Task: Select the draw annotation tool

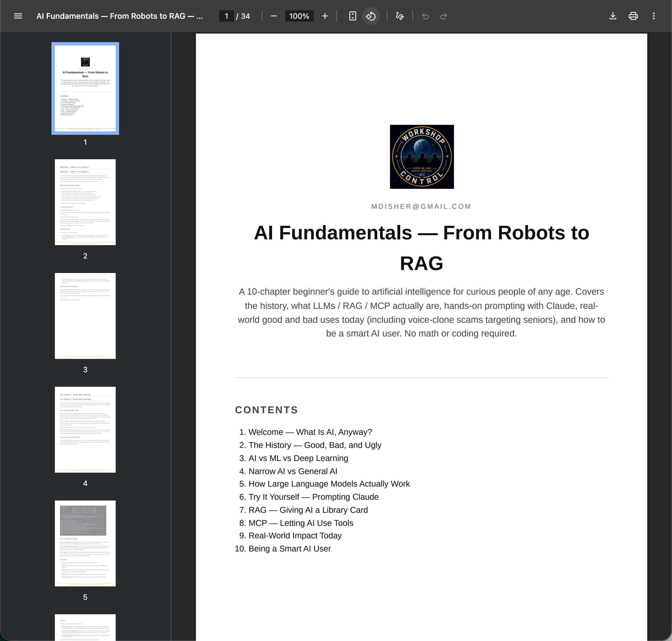Action: tap(400, 16)
